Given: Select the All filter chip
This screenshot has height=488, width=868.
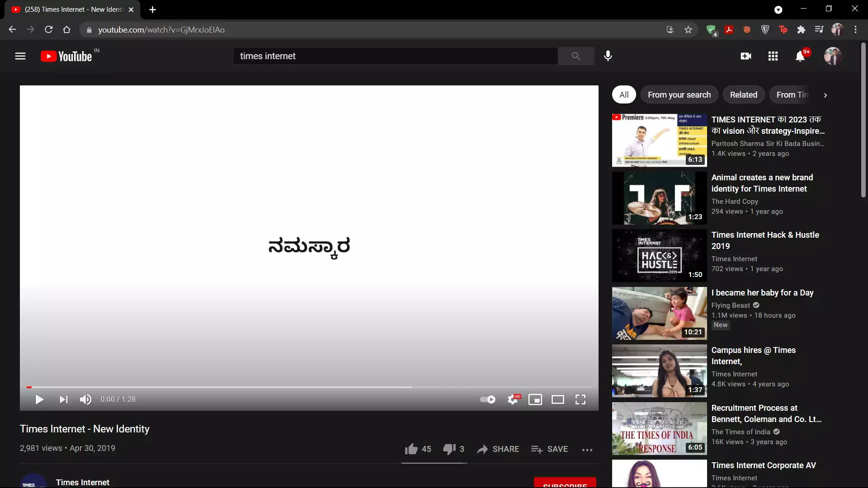Looking at the screenshot, I should coord(624,95).
